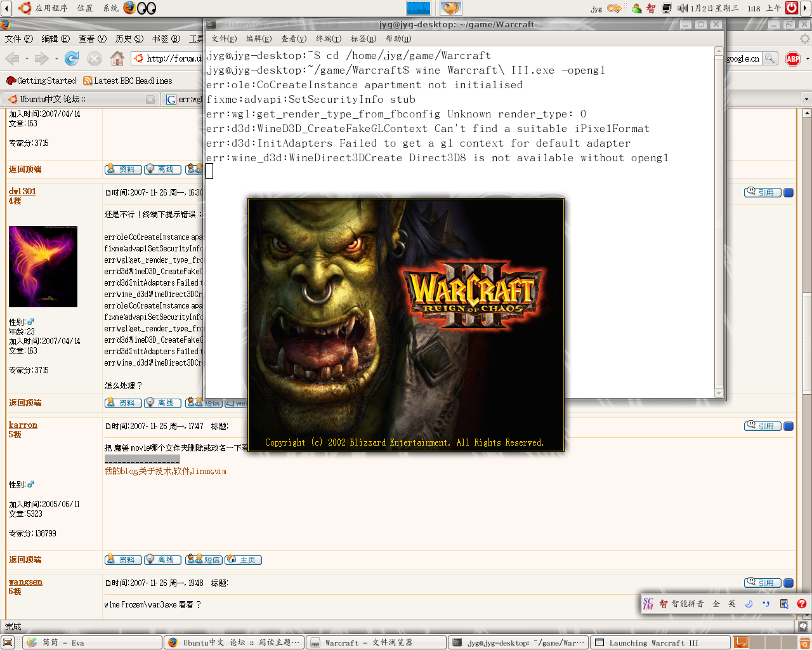Close the Ubuntu中文 论坛 tab
The height and width of the screenshot is (650, 812).
pos(150,99)
